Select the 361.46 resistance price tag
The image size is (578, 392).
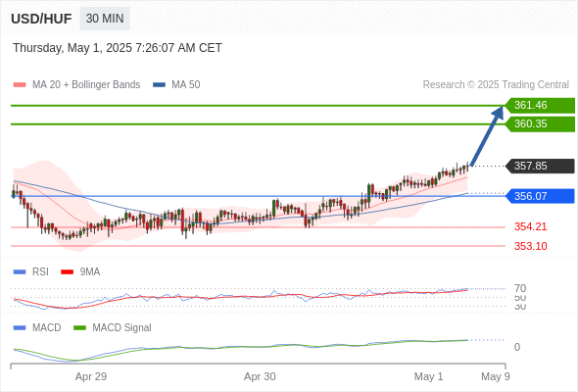point(540,106)
